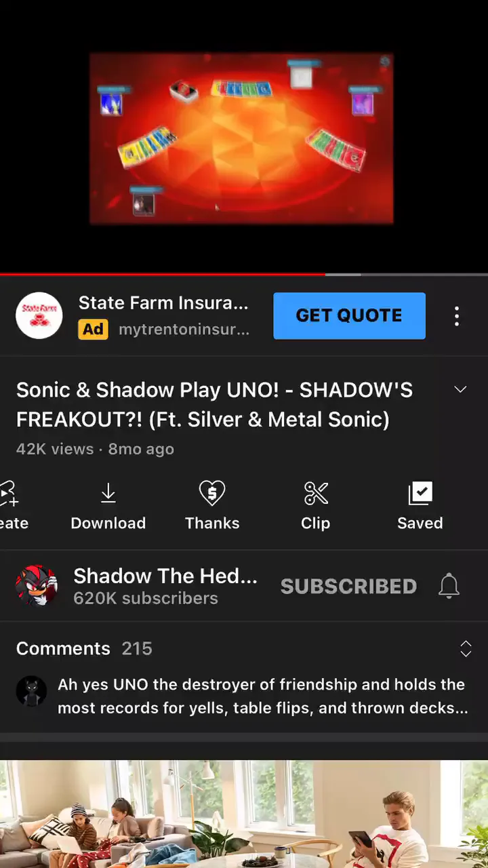Expand the video description chevron

[460, 389]
